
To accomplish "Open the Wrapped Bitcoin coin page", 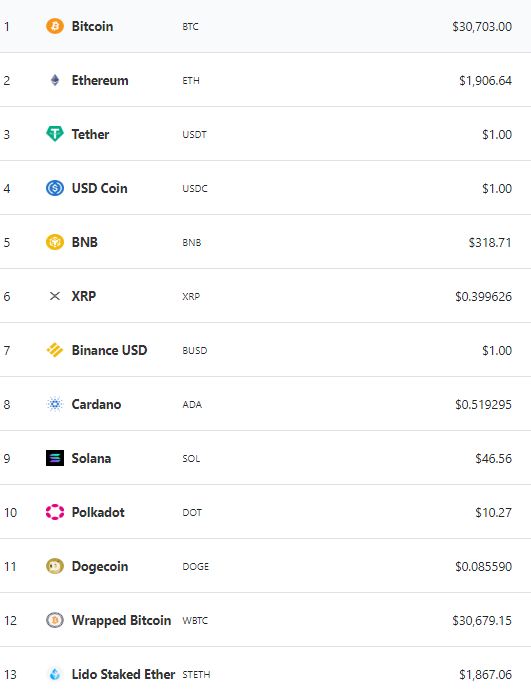I will (x=121, y=621).
